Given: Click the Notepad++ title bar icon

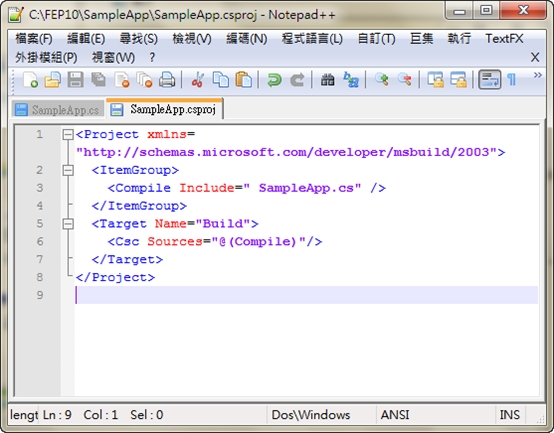Looking at the screenshot, I should point(16,14).
